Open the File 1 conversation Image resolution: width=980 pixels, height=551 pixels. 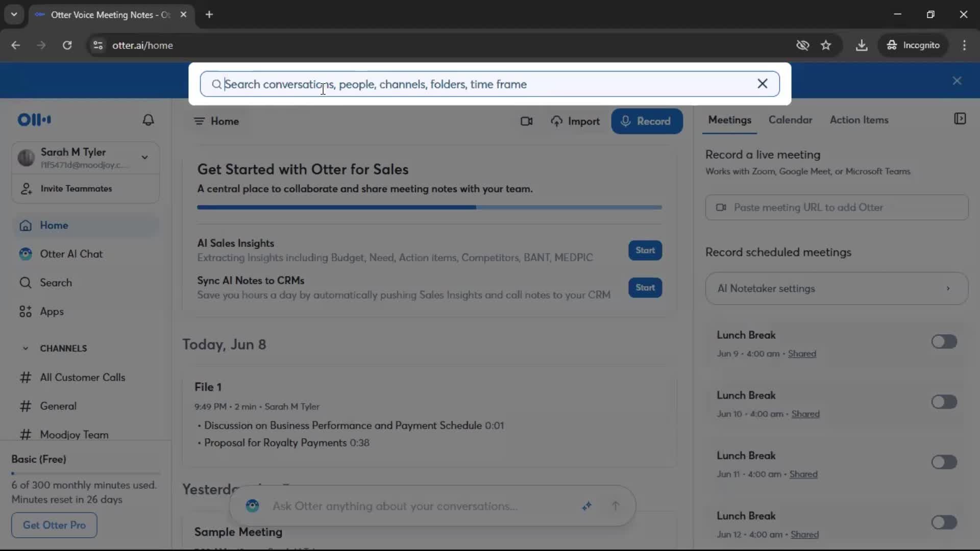[208, 387]
